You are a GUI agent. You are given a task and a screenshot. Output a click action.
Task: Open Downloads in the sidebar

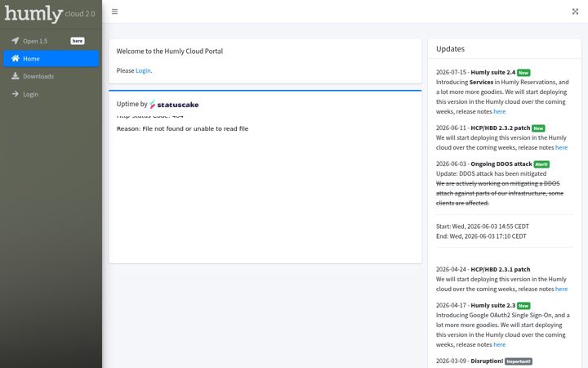51,76
